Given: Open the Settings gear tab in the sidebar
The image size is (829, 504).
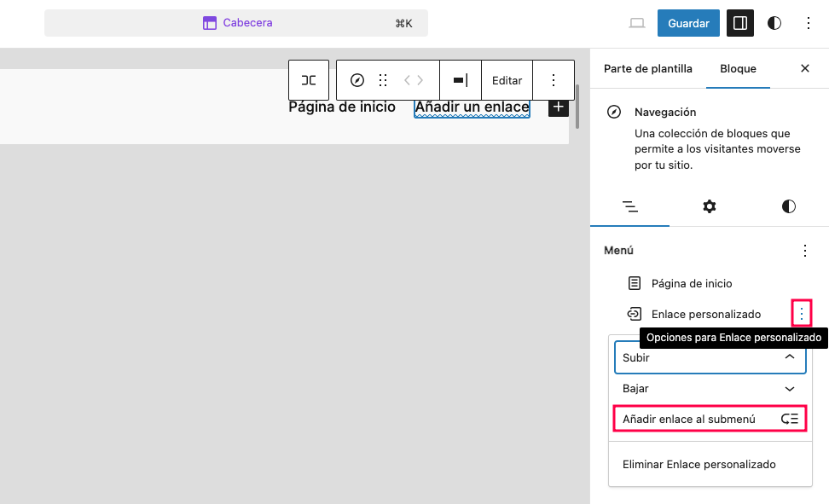Looking at the screenshot, I should pyautogui.click(x=709, y=206).
